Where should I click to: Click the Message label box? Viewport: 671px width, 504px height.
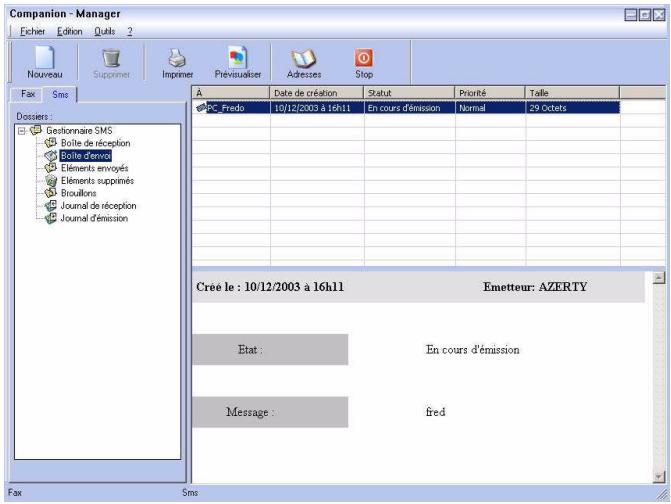tap(270, 412)
